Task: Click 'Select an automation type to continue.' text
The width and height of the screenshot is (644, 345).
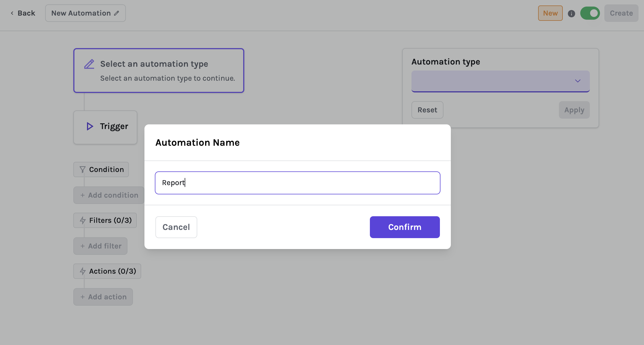Action: point(168,78)
